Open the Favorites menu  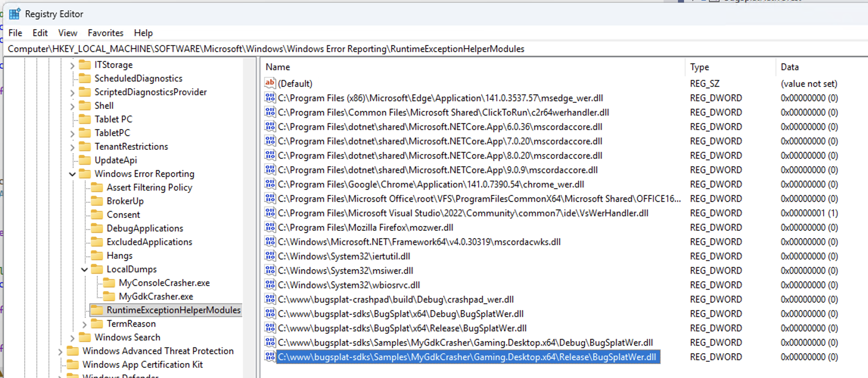coord(105,33)
